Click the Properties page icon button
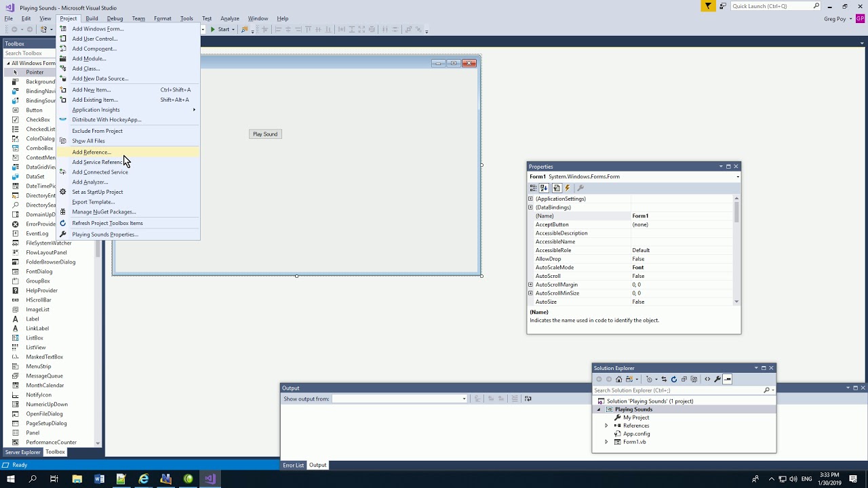The height and width of the screenshot is (488, 868). tap(557, 188)
